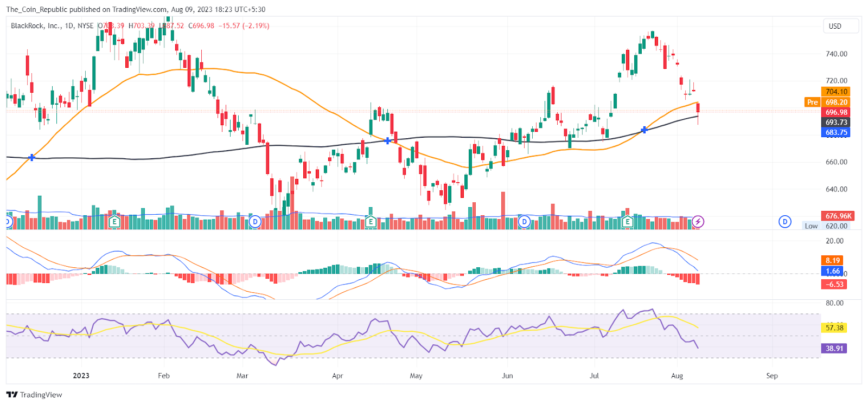Click the 740.00 price axis value
Image resolution: width=868 pixels, height=405 pixels.
click(x=837, y=54)
